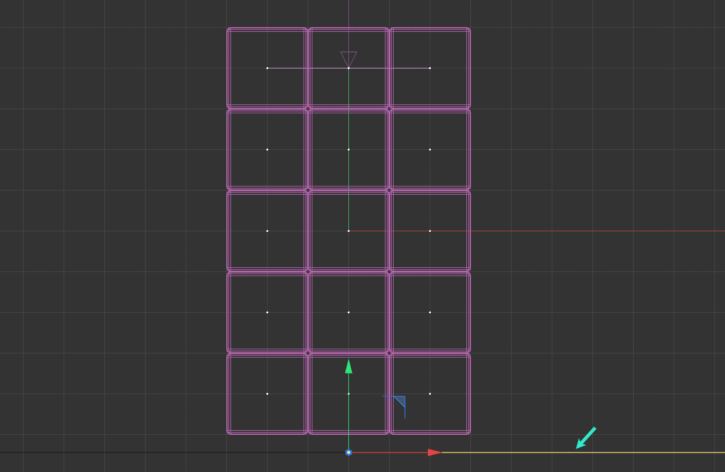Click the red horizontal axis line right of the grid
Image resolution: width=725 pixels, height=472 pixels.
(600, 231)
